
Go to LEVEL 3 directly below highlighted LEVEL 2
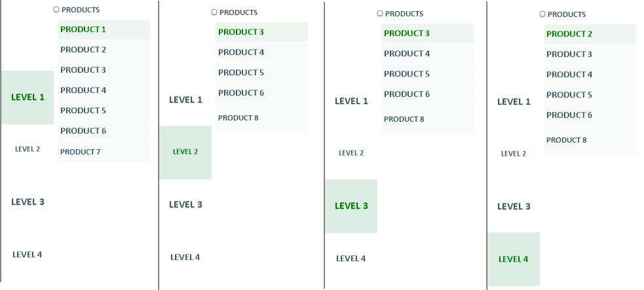click(185, 204)
